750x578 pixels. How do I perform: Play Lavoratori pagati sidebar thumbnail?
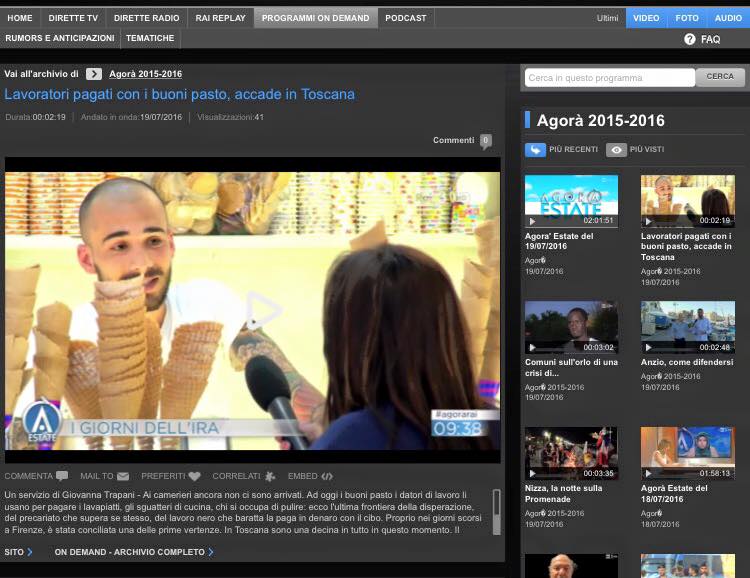tap(688, 201)
